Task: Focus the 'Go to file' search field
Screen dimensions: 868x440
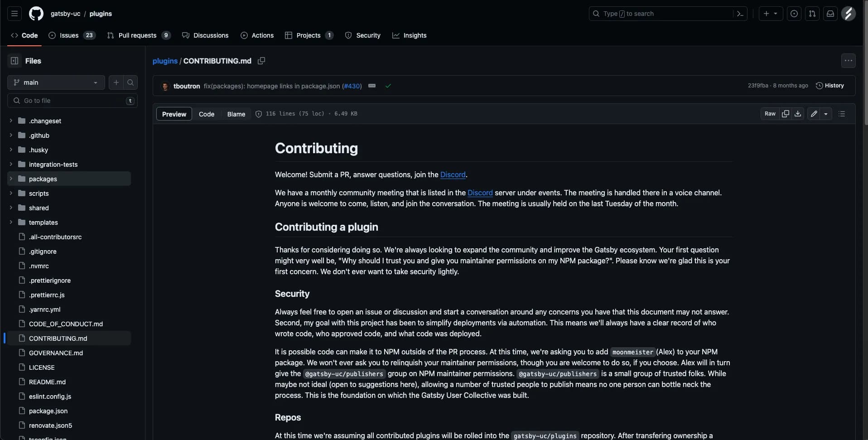Action: coord(72,101)
